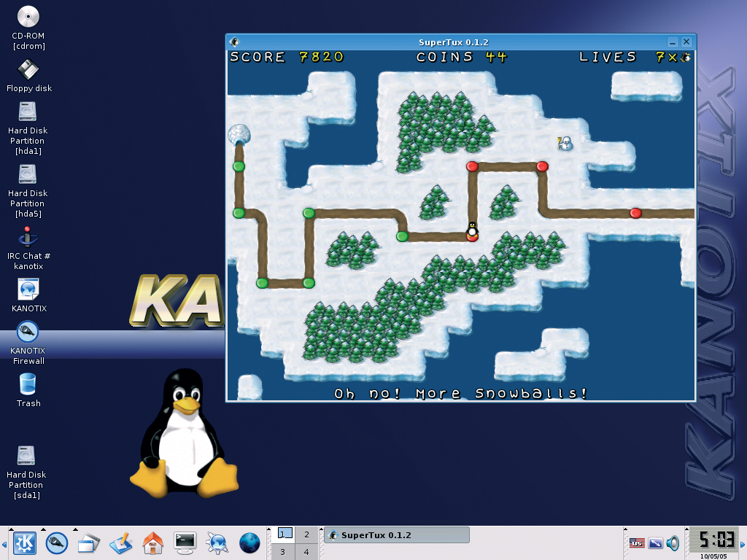This screenshot has width=747, height=560.
Task: Click the large Tux penguin wallpaper mascot
Action: click(x=184, y=433)
